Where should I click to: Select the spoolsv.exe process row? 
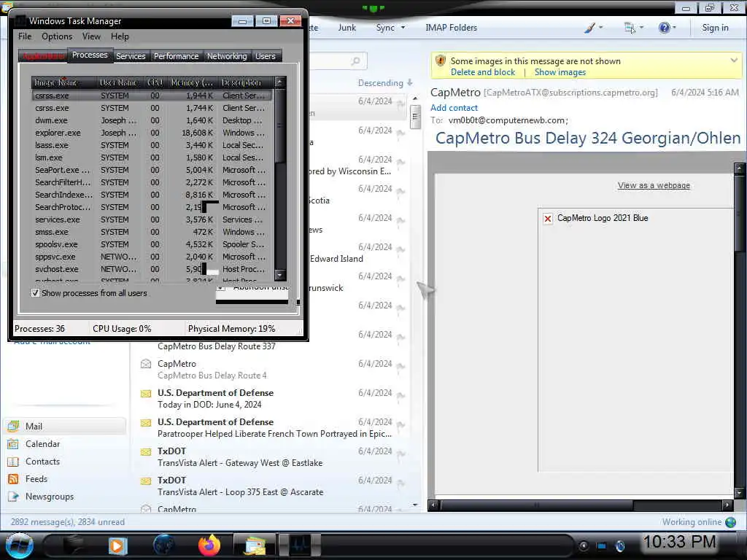152,244
